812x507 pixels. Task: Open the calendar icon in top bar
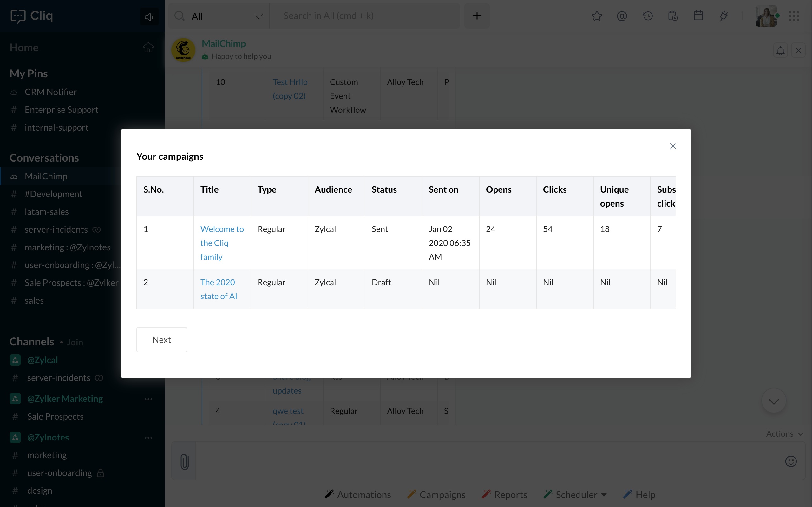click(698, 16)
